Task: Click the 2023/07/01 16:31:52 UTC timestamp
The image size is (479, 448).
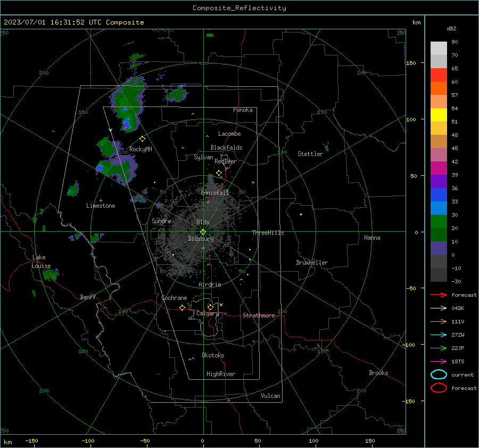Action: 73,22
